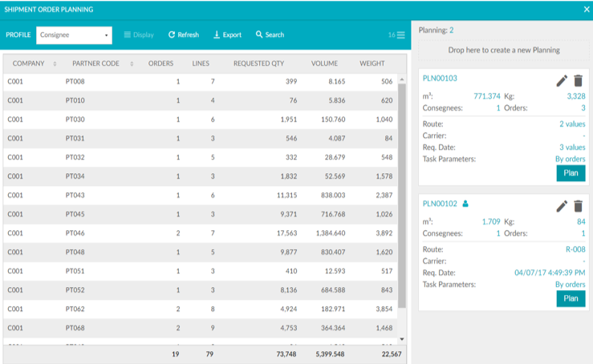593x364 pixels.
Task: Click the user icon beside PLN00102
Action: click(x=465, y=204)
